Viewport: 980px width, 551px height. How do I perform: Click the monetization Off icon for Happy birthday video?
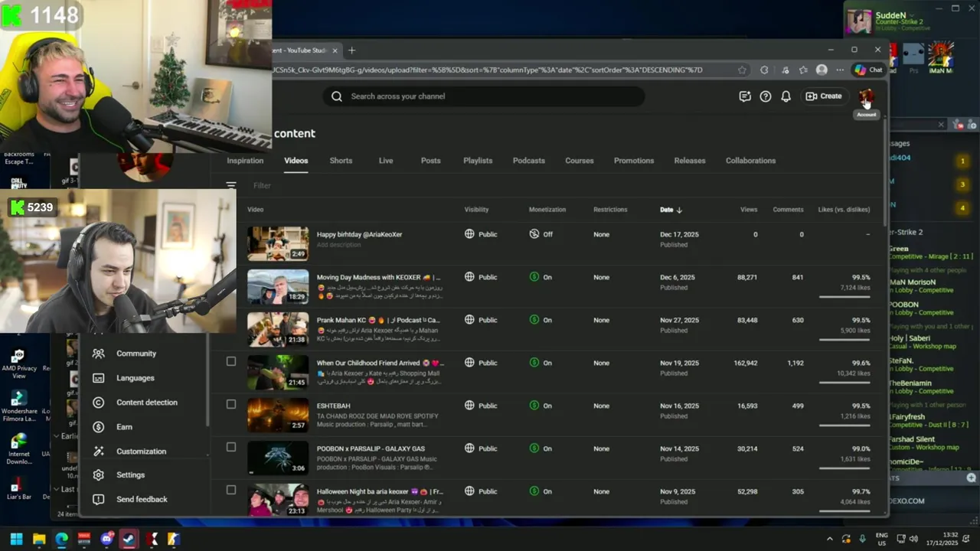point(534,234)
